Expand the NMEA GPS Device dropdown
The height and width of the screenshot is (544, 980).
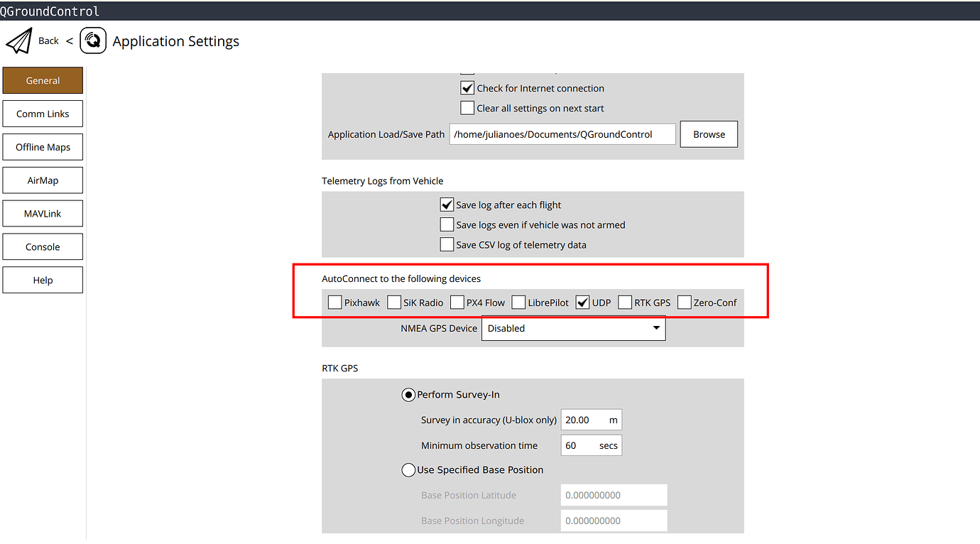pos(573,329)
